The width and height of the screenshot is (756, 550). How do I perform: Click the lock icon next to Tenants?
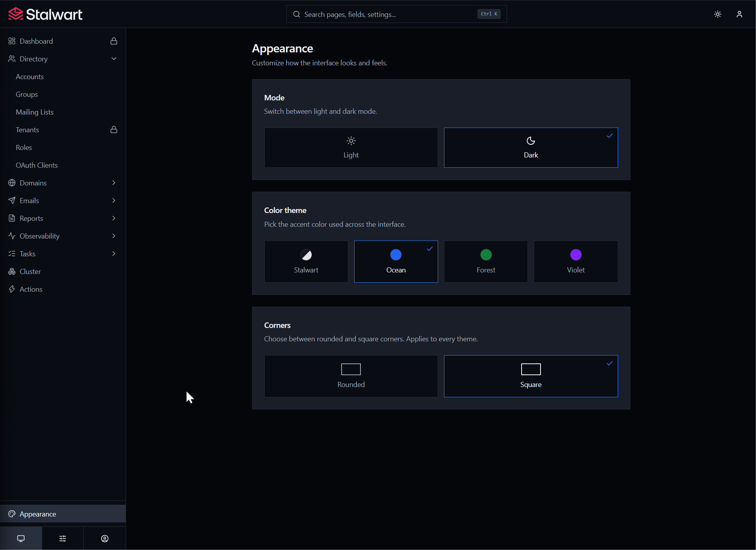(114, 130)
